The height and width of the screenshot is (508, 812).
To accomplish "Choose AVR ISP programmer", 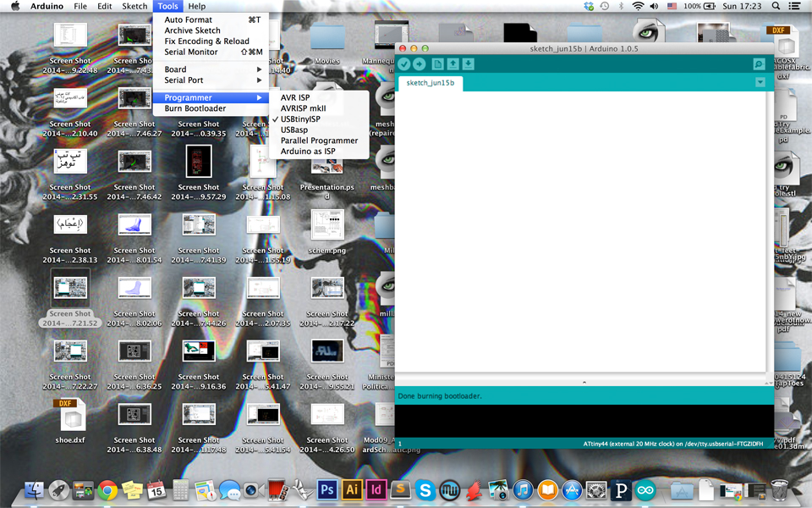I will [319, 97].
